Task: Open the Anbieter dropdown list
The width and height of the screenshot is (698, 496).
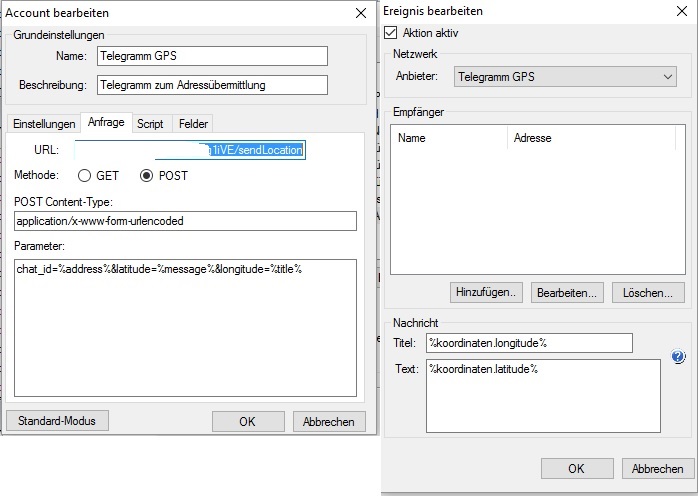Action: [x=564, y=76]
